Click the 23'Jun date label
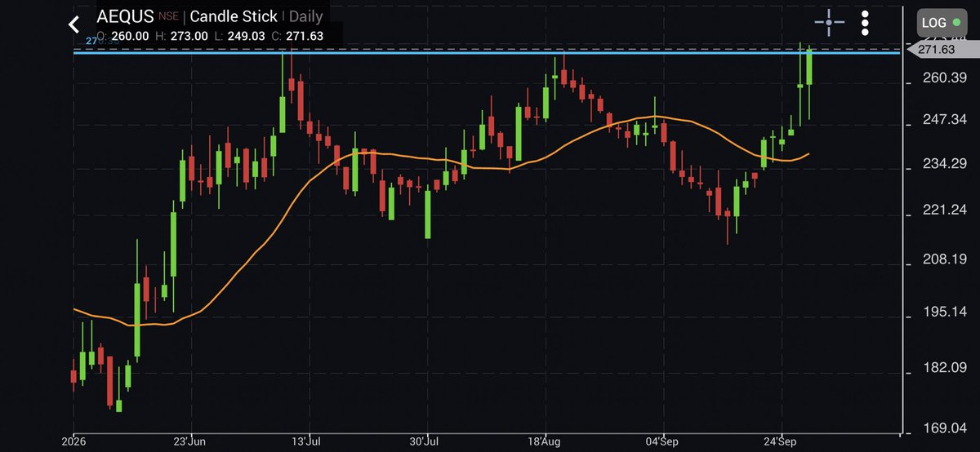The height and width of the screenshot is (452, 980). (x=191, y=441)
